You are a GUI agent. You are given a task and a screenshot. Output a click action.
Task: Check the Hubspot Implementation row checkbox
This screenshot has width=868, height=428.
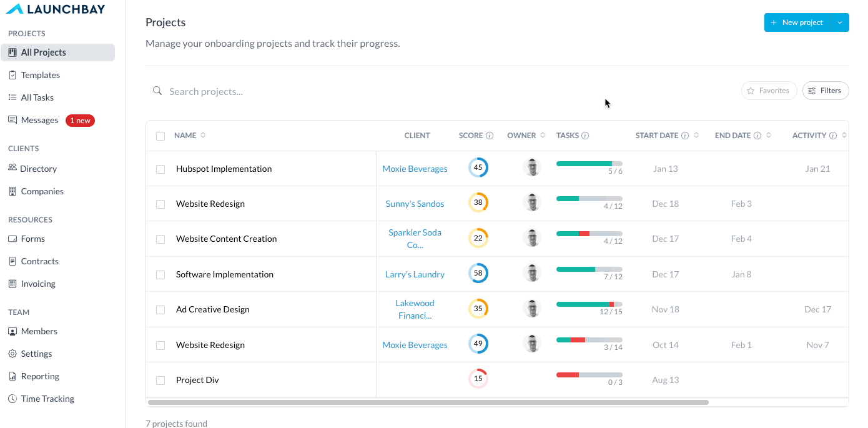point(160,169)
